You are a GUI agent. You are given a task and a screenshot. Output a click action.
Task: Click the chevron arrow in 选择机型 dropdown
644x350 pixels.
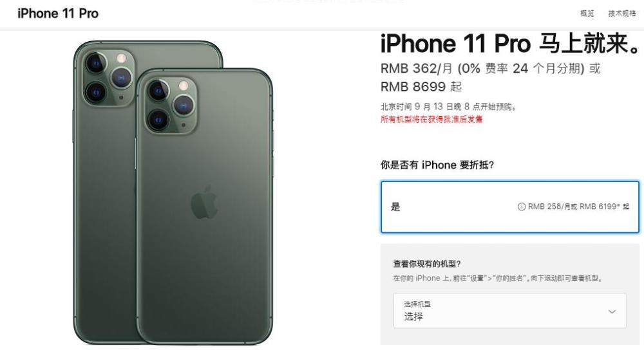point(612,311)
